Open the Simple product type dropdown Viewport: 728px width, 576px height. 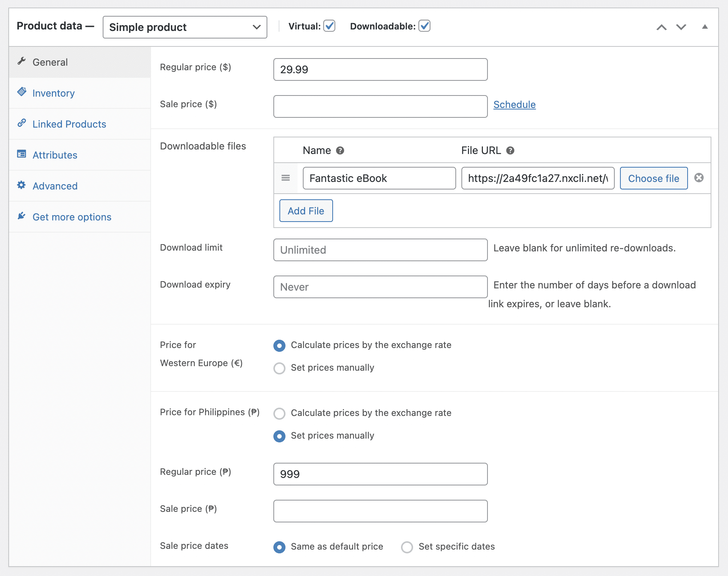[x=185, y=27]
